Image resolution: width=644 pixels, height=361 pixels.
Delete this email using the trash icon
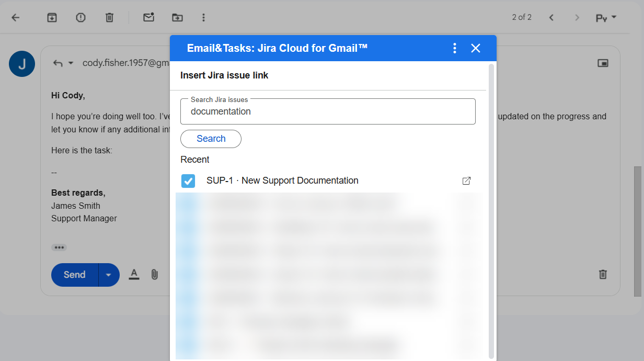109,17
